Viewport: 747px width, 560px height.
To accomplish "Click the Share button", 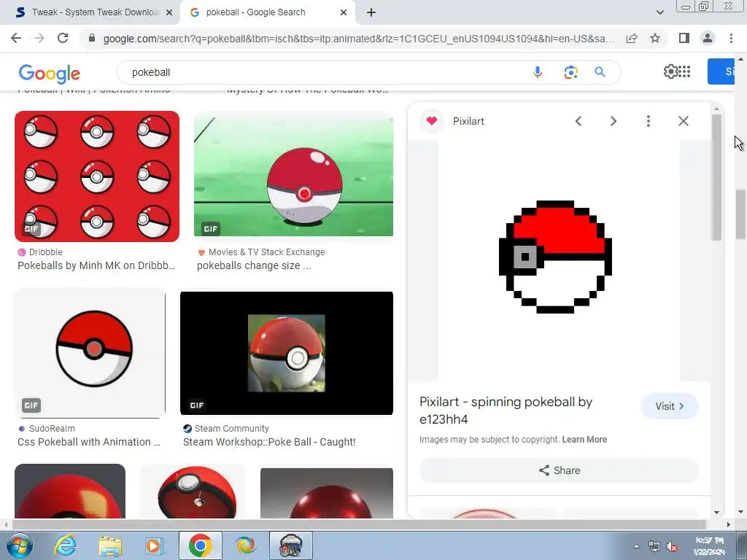I will coord(559,470).
